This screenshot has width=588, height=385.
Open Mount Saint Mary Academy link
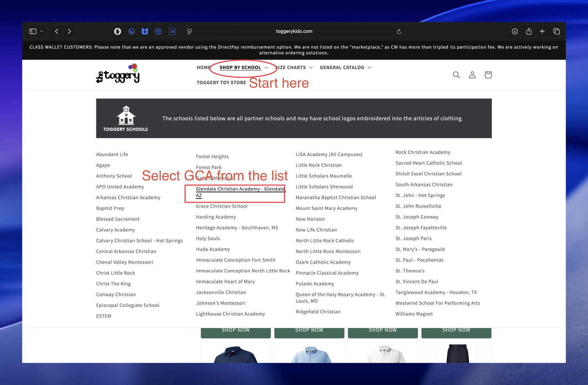pyautogui.click(x=327, y=208)
